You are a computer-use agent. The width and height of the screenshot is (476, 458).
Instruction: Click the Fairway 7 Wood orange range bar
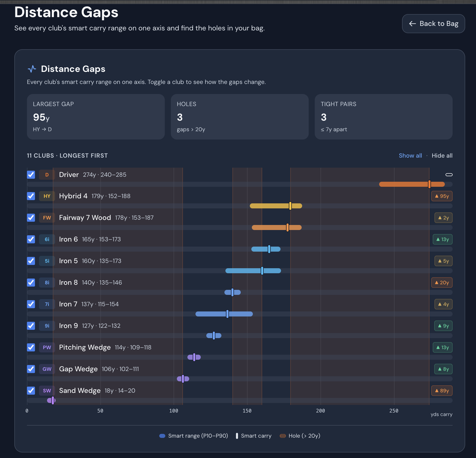tap(276, 227)
